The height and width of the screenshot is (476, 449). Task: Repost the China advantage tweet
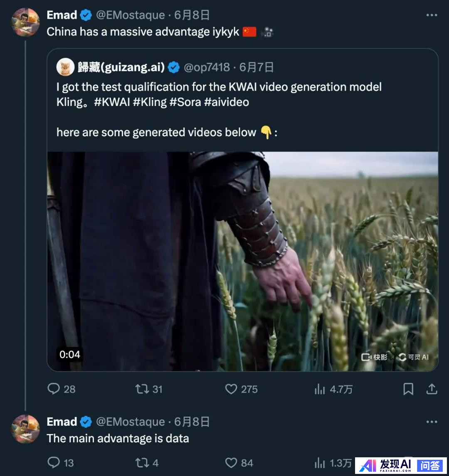142,389
